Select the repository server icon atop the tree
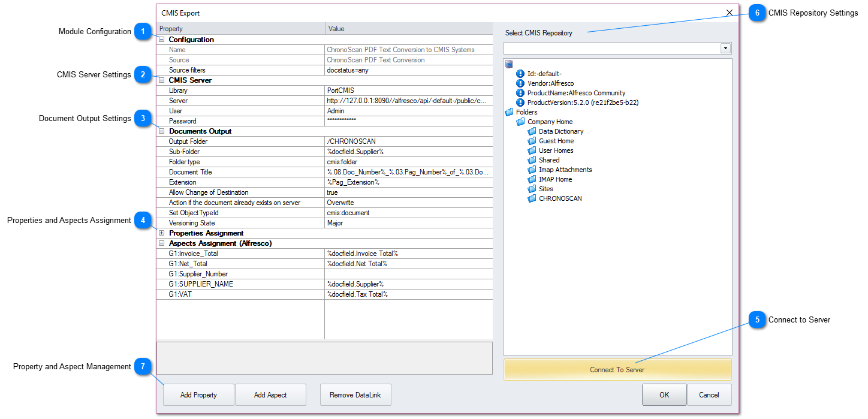The height and width of the screenshot is (419, 868). click(509, 64)
